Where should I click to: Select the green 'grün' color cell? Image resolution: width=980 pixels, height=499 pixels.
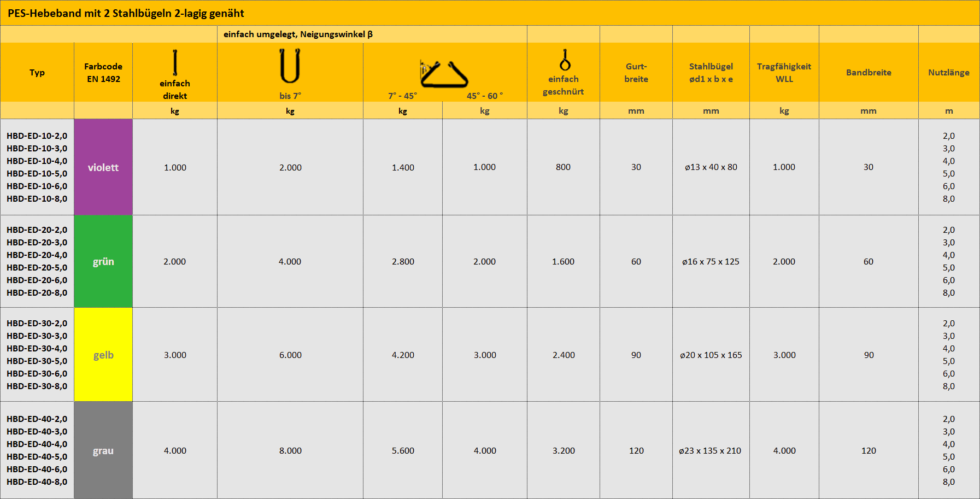103,261
